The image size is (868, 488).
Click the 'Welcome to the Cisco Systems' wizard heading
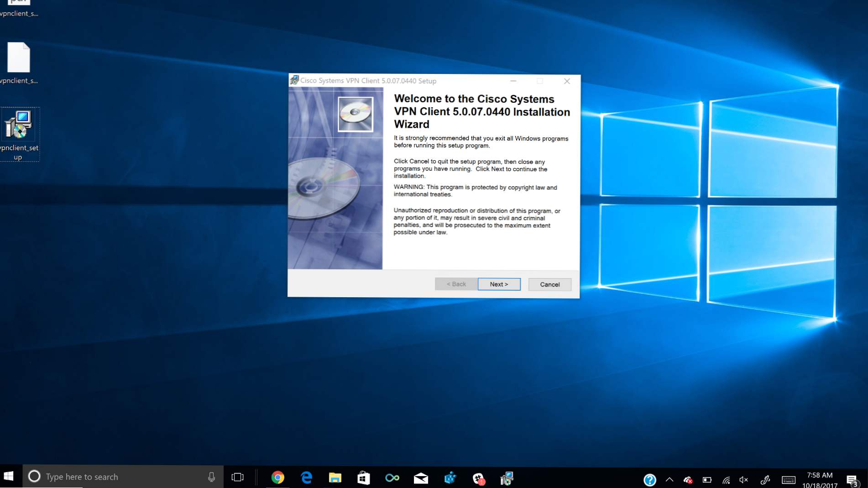pyautogui.click(x=482, y=111)
